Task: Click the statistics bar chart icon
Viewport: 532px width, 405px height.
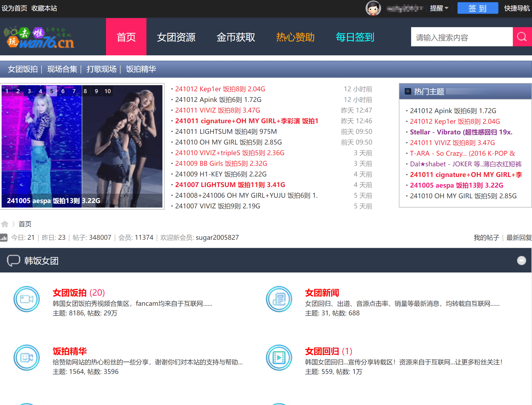Action: tap(4, 237)
